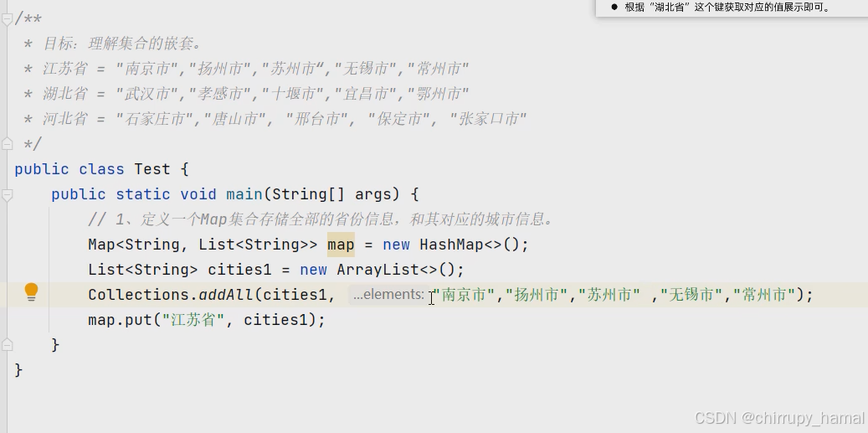
Task: Click the 'main' method name
Action: 244,194
